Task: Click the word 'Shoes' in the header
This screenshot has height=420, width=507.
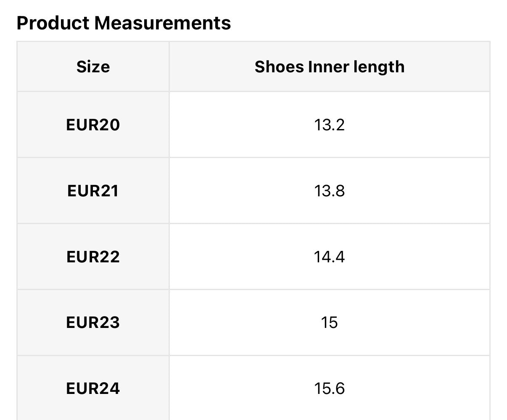Action: point(279,67)
